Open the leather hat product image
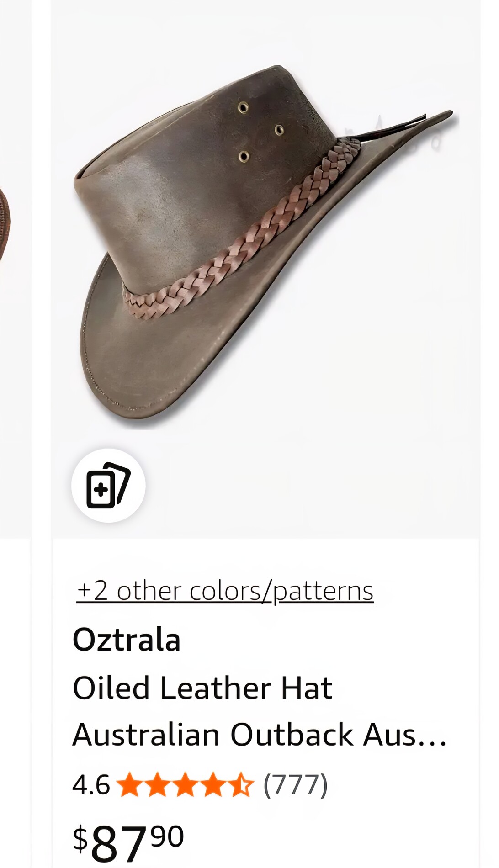Image resolution: width=499 pixels, height=868 pixels. pyautogui.click(x=265, y=247)
